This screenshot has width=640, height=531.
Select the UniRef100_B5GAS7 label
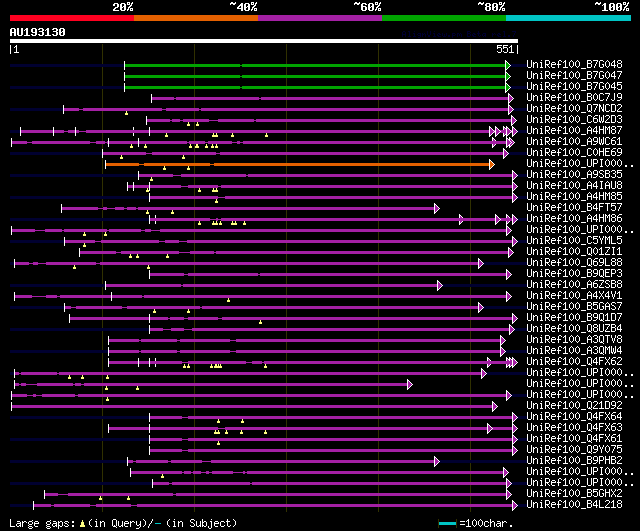tap(574, 307)
